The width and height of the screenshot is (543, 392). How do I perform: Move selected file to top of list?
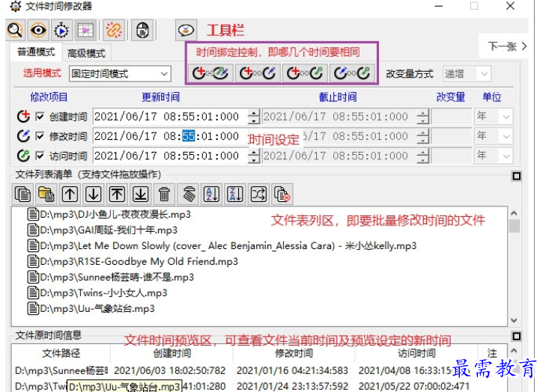click(x=117, y=194)
